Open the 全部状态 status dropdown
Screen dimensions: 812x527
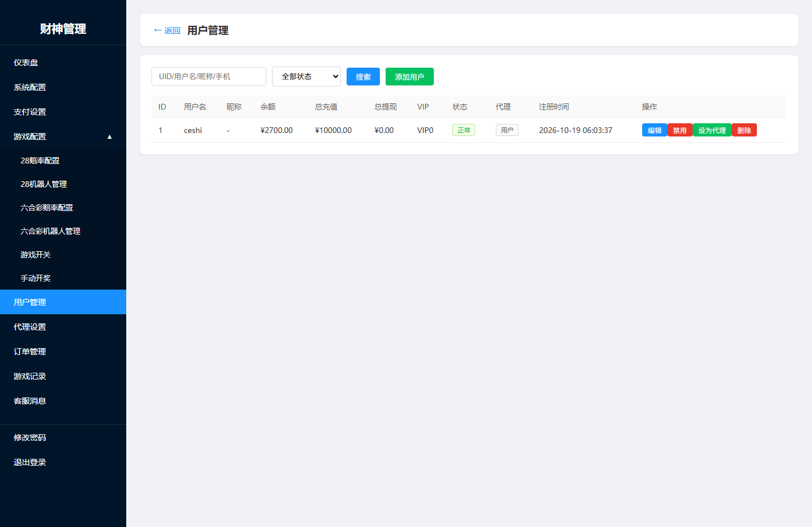tap(306, 76)
